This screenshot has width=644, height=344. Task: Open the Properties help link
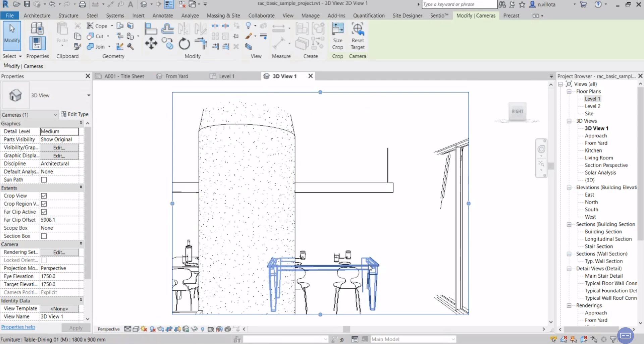18,327
